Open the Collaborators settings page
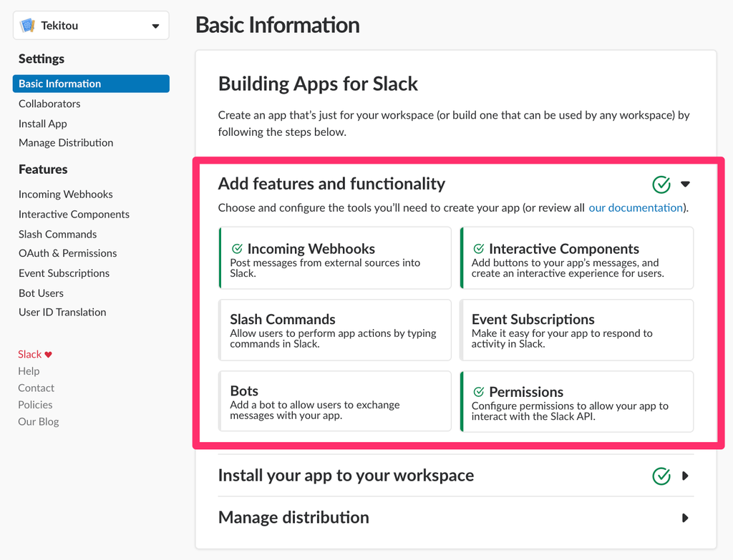 (x=49, y=104)
